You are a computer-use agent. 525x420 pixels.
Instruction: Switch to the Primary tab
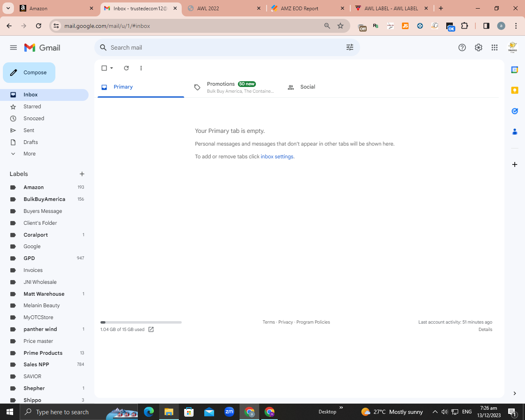(x=141, y=87)
